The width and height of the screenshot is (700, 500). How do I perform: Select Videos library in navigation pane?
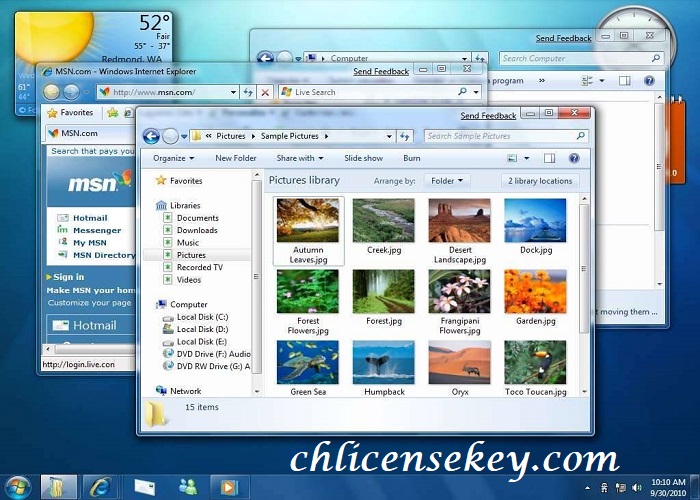189,280
